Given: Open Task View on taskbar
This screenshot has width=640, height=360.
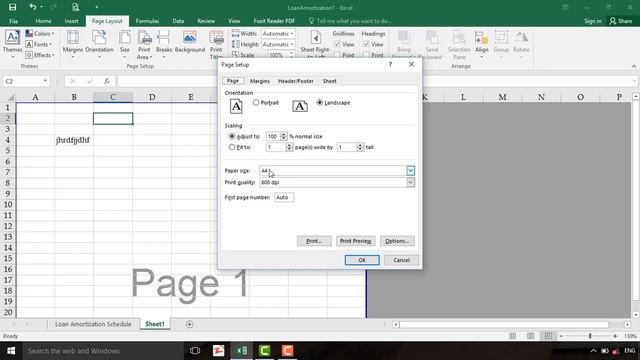Looking at the screenshot, I should 195,351.
